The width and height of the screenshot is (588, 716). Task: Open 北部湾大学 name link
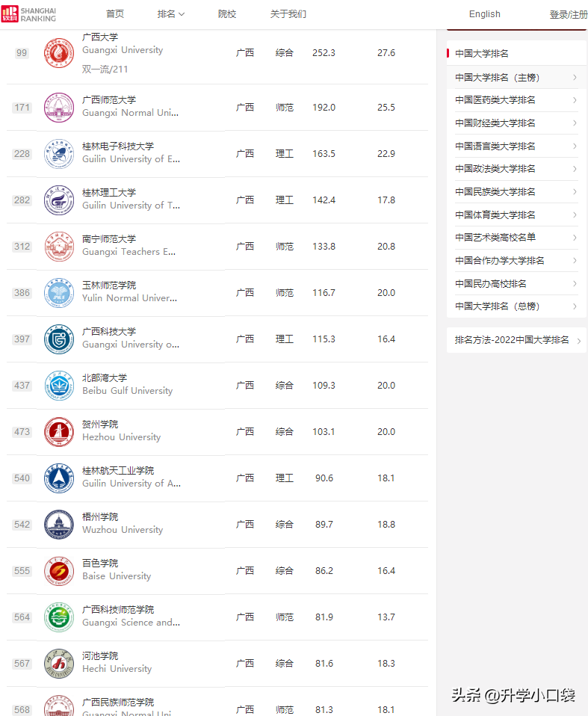105,378
